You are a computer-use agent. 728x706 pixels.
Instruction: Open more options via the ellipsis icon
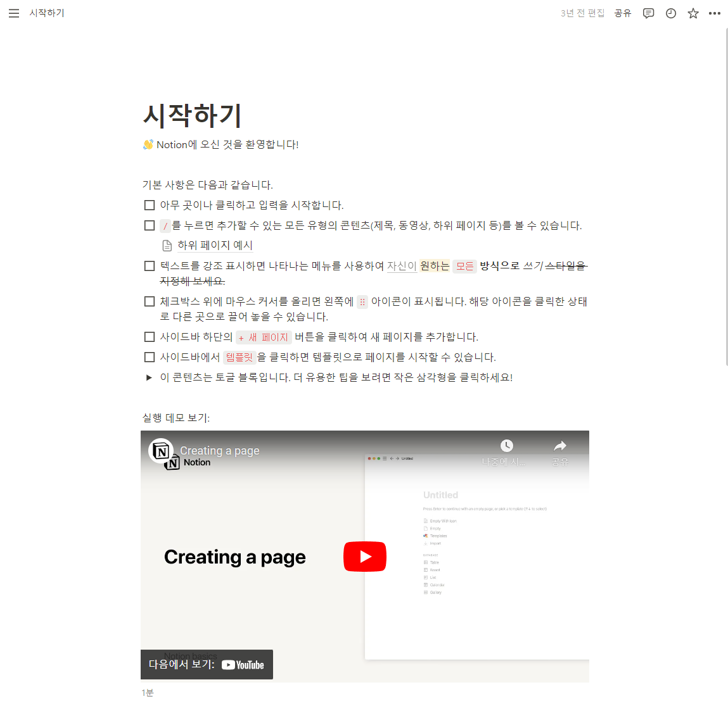pos(715,13)
